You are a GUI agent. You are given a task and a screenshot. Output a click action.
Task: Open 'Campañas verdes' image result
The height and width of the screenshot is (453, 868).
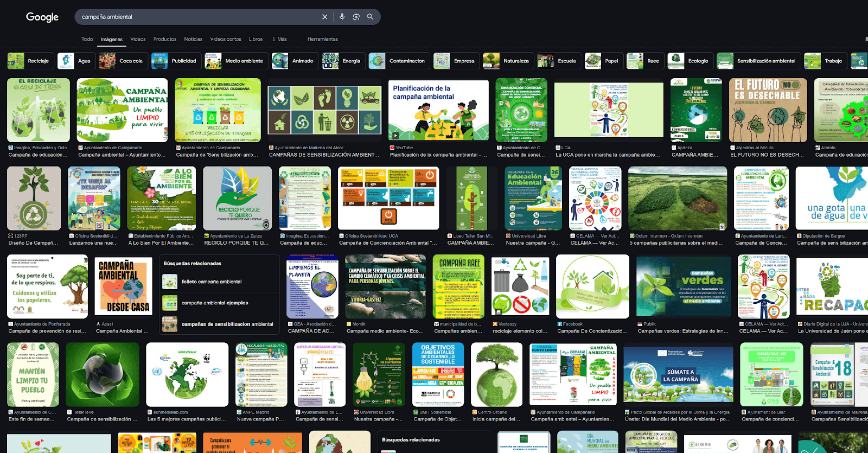tap(684, 286)
